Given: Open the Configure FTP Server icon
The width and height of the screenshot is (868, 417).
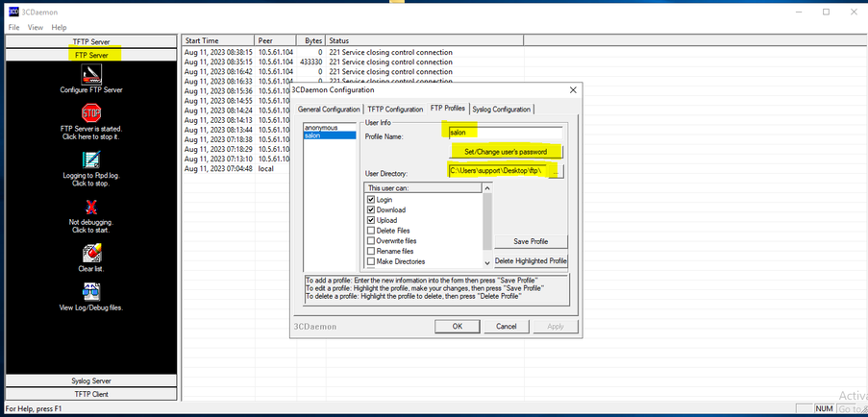Looking at the screenshot, I should [91, 75].
